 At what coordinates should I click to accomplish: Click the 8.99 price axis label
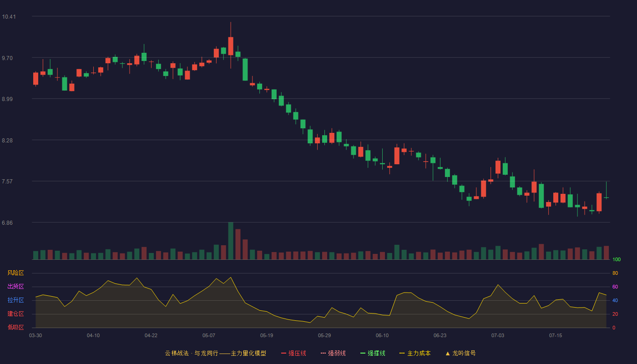point(7,99)
